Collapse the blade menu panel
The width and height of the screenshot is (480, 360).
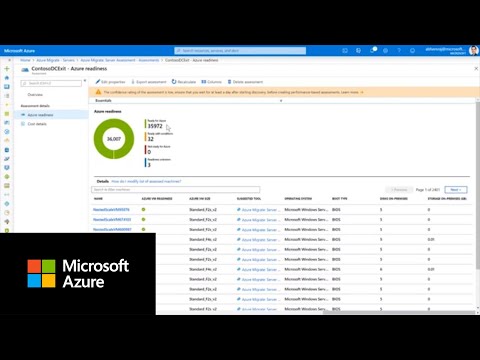[x=85, y=81]
